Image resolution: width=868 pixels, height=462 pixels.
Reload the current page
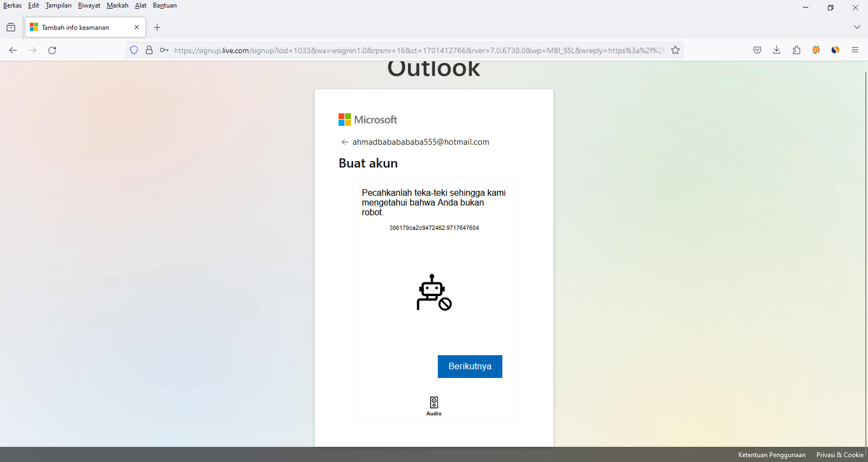click(52, 50)
